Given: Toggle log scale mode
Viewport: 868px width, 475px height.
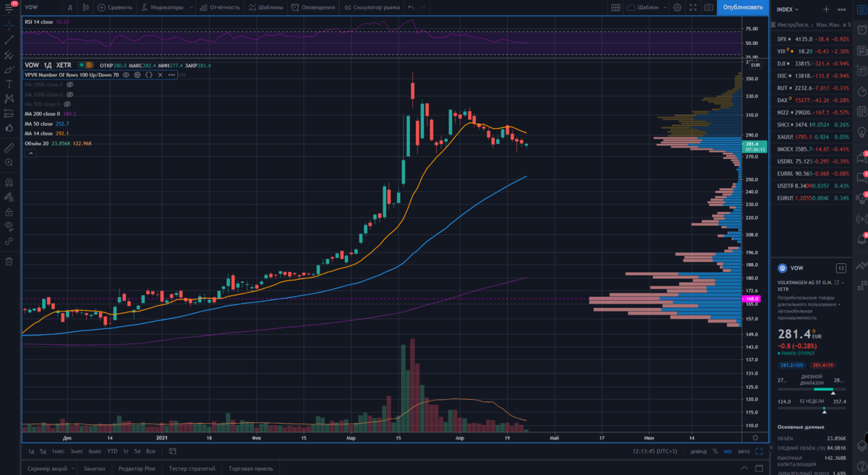Looking at the screenshot, I should tap(727, 451).
